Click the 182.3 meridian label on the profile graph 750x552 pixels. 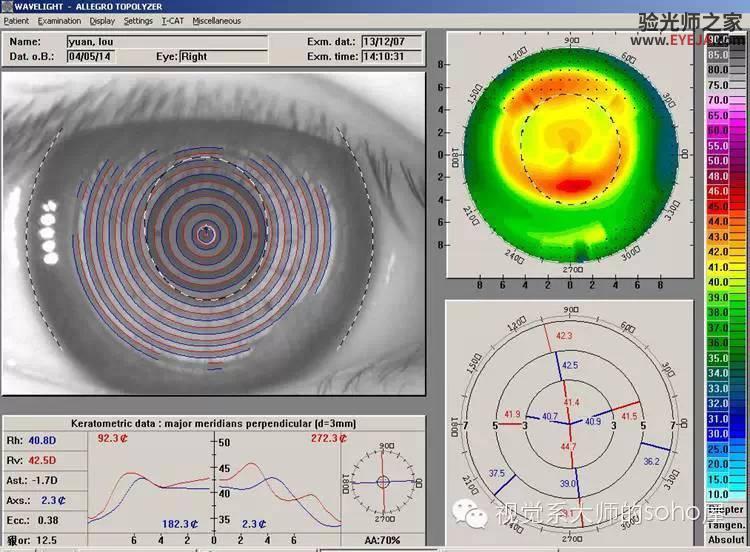point(180,524)
